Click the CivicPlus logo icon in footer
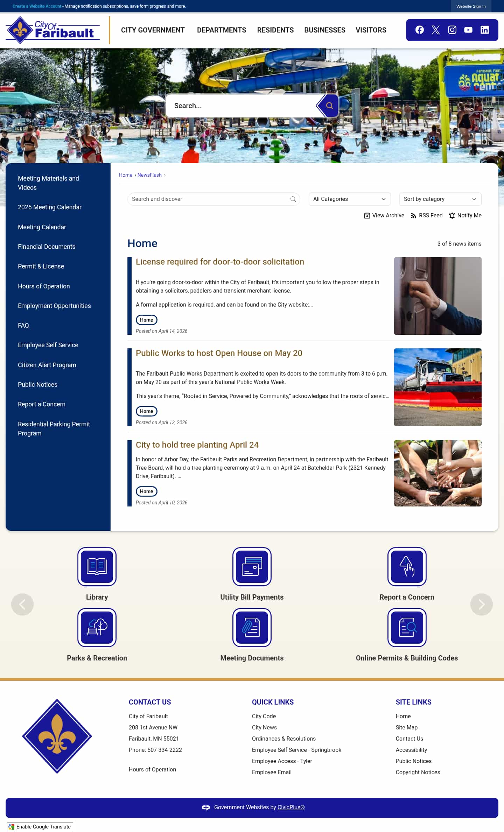Image resolution: width=504 pixels, height=832 pixels. click(x=206, y=807)
